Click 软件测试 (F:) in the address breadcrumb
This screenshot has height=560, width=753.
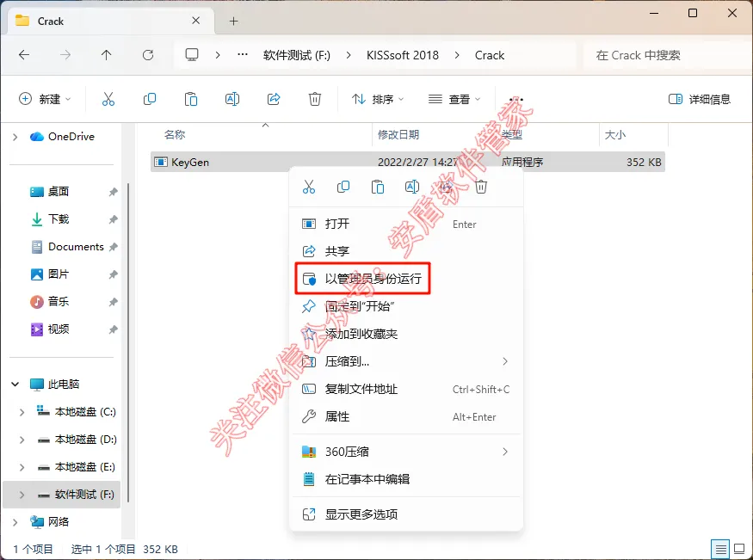click(297, 55)
